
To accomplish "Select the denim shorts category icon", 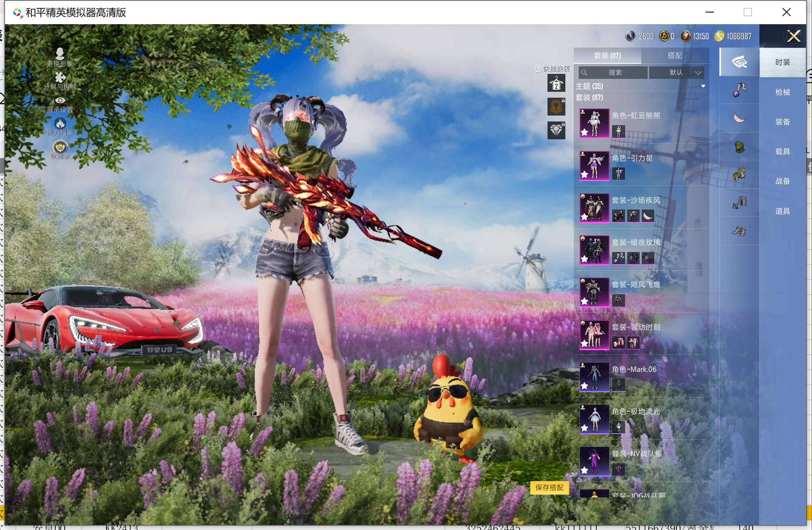I will pyautogui.click(x=739, y=203).
